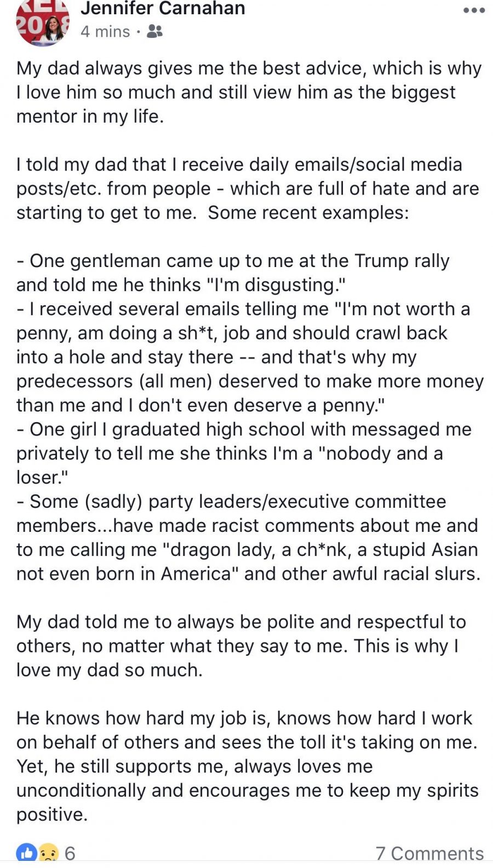Image resolution: width=493 pixels, height=868 pixels.
Task: Click the paragraph "My dad told me to always"
Action: point(241,646)
